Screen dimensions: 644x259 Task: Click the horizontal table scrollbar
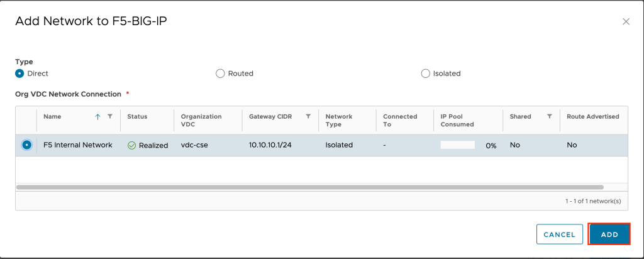click(x=309, y=187)
